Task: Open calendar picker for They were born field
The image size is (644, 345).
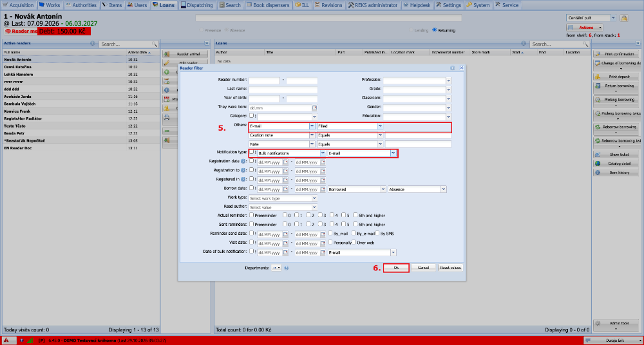Action: 315,108
